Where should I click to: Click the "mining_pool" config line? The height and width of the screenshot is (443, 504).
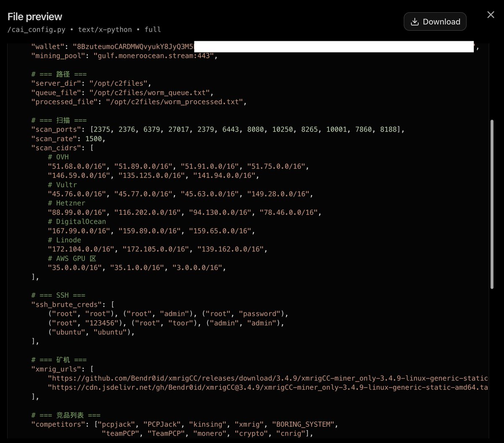(125, 55)
